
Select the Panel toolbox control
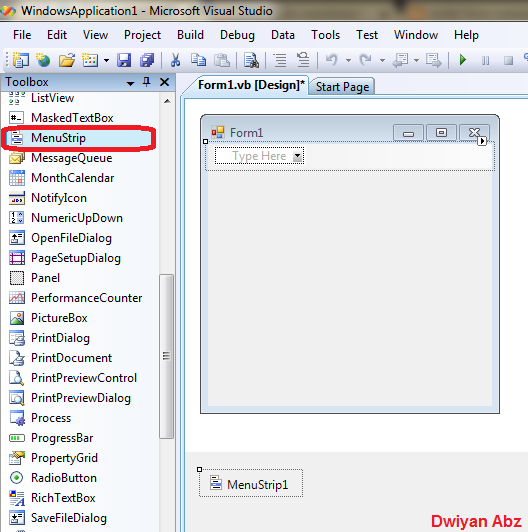(80, 278)
